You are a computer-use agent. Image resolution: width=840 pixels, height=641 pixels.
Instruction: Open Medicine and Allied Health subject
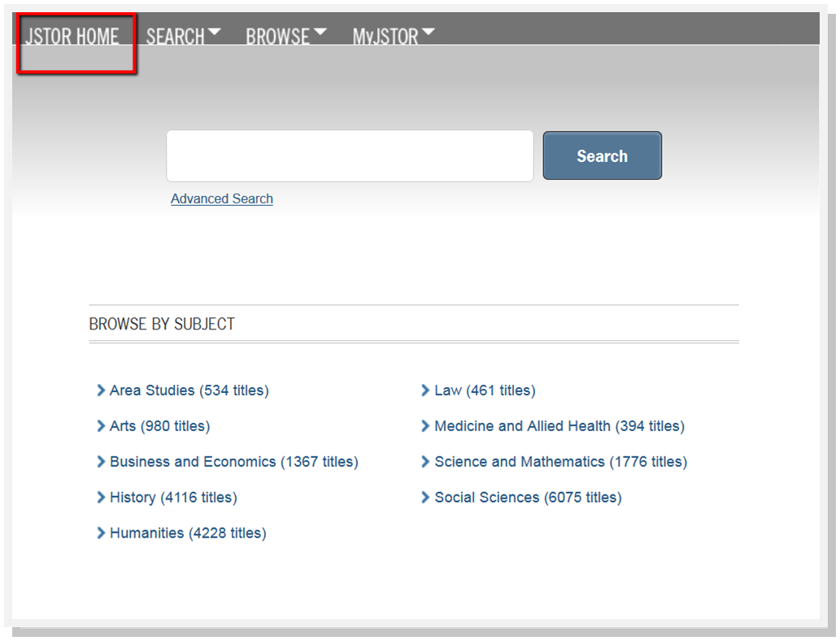point(559,426)
